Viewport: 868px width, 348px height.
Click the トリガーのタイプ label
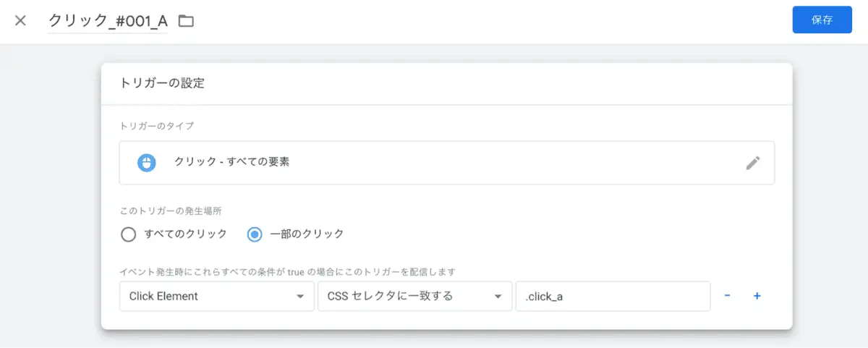tap(157, 126)
